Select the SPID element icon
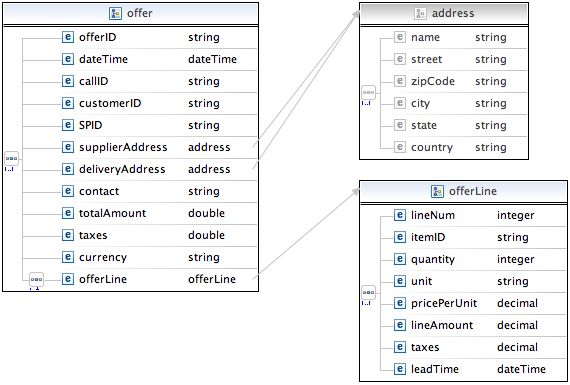Image resolution: width=570 pixels, height=385 pixels. click(68, 125)
